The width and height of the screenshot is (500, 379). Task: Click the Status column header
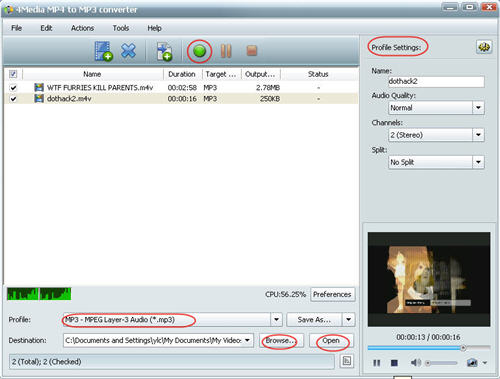tap(318, 74)
